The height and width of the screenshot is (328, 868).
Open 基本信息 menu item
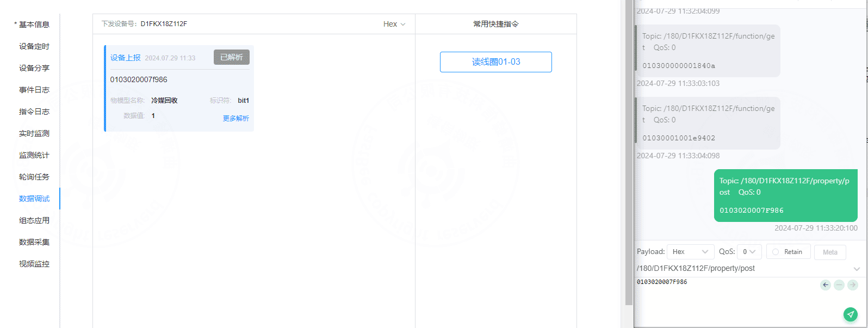tap(34, 24)
